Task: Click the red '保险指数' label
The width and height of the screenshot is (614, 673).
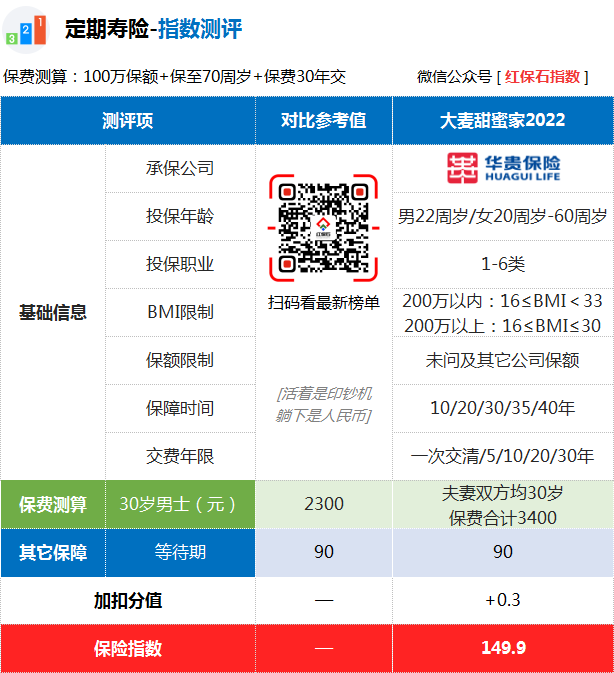Action: [x=128, y=649]
